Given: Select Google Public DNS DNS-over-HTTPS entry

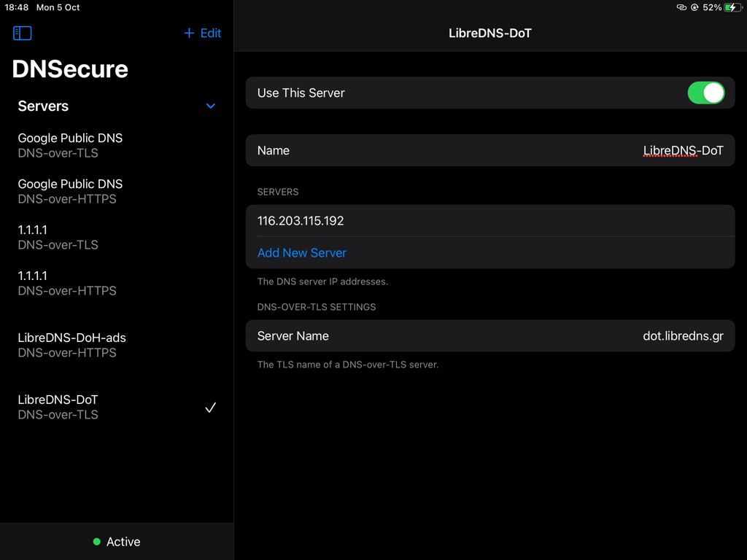Looking at the screenshot, I should coord(70,191).
